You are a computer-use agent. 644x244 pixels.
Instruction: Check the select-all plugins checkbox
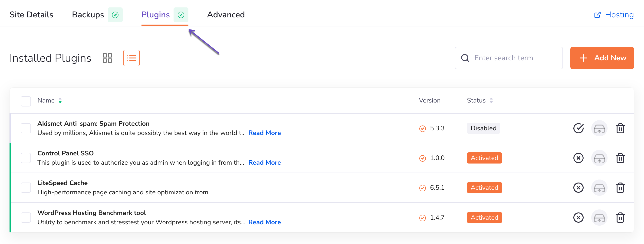(26, 101)
